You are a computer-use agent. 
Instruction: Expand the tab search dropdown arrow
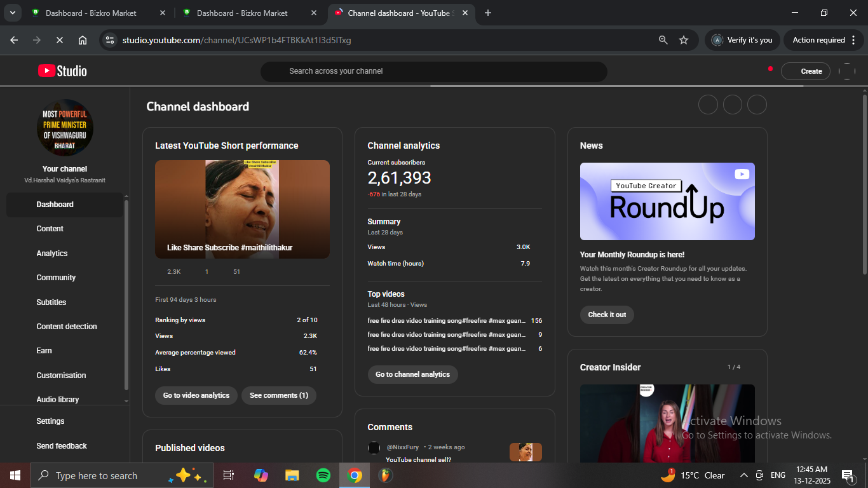(12, 13)
